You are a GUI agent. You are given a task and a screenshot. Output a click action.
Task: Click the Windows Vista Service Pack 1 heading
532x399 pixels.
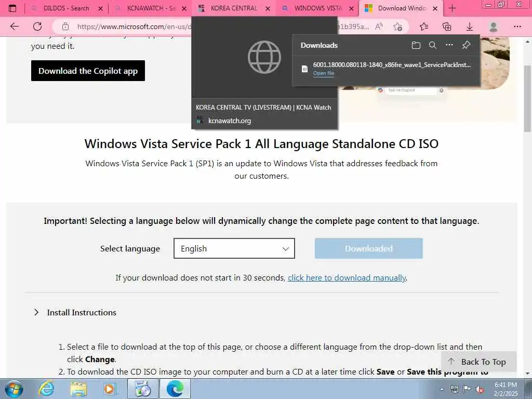[261, 144]
